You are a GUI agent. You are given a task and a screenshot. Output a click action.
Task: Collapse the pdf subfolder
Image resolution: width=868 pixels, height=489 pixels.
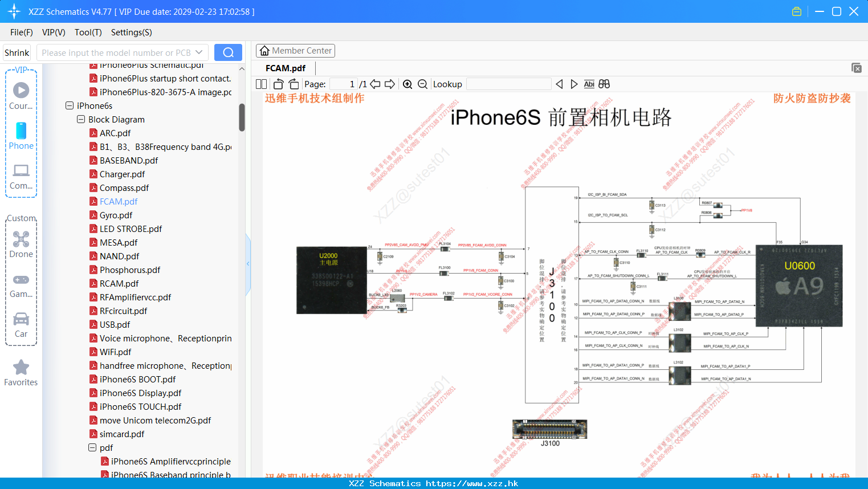tap(92, 447)
